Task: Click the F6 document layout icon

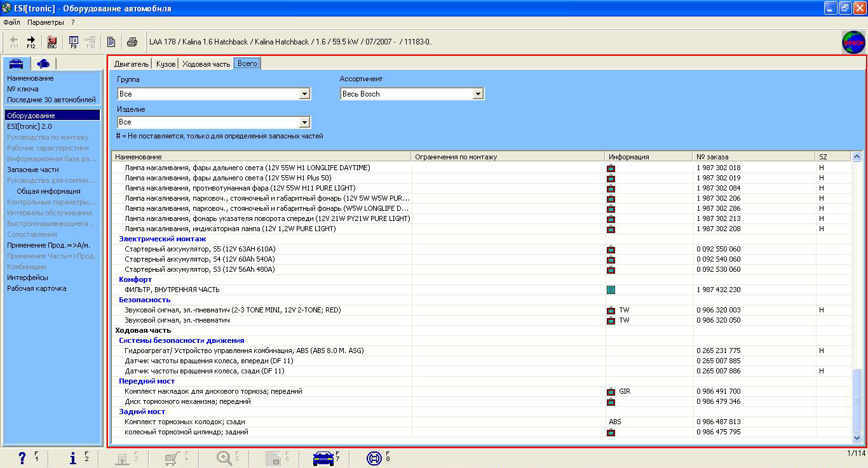Action: coord(273,458)
